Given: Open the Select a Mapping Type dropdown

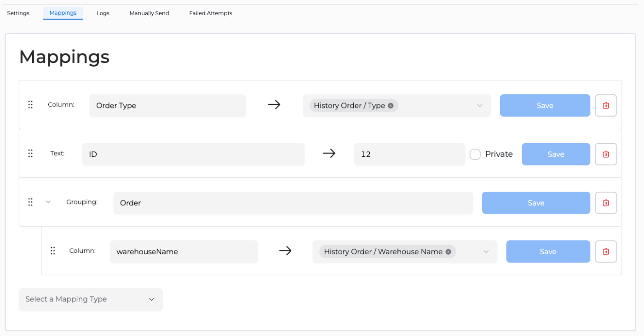Looking at the screenshot, I should [x=91, y=299].
